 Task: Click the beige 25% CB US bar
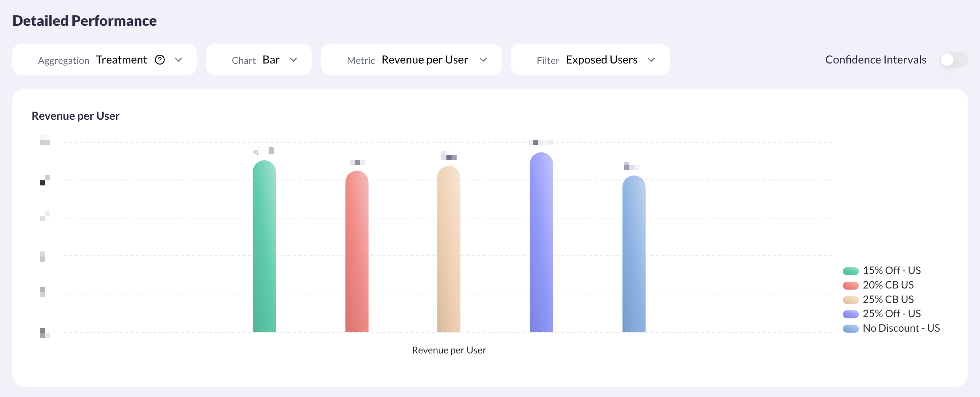(449, 249)
